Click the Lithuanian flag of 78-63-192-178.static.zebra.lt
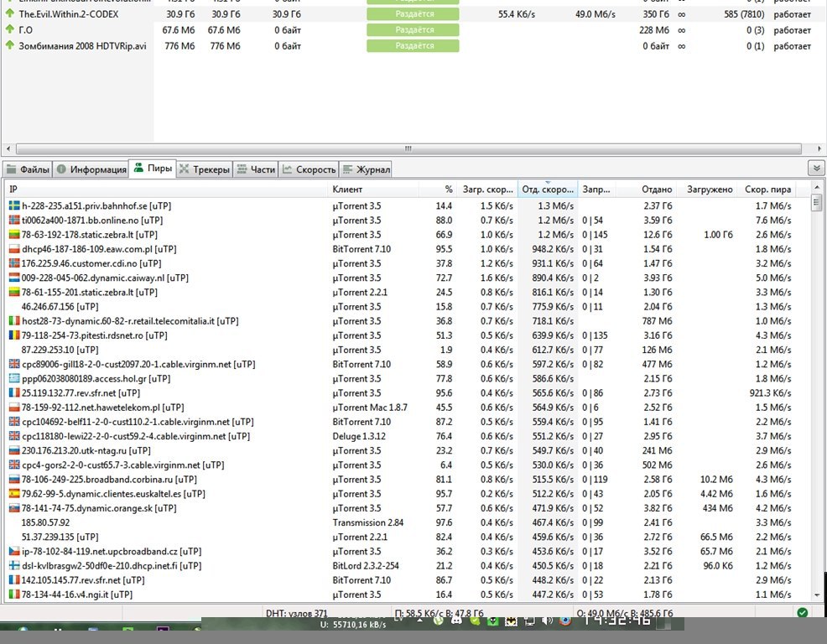 (x=14, y=234)
